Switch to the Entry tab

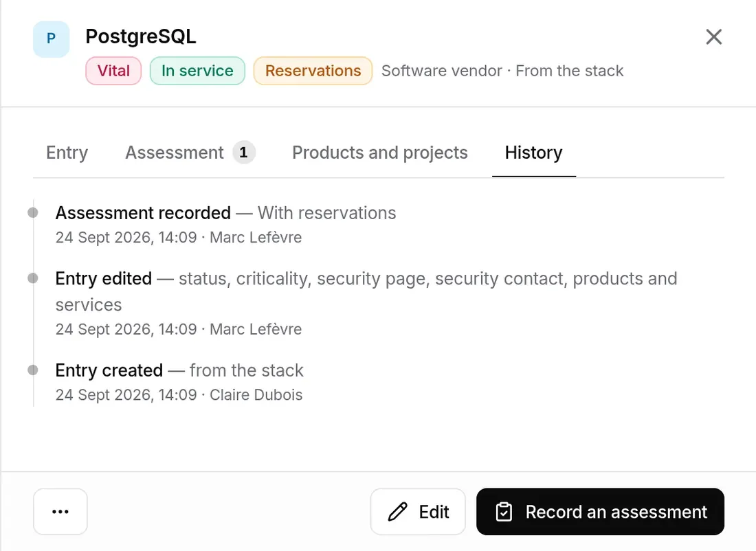[67, 153]
